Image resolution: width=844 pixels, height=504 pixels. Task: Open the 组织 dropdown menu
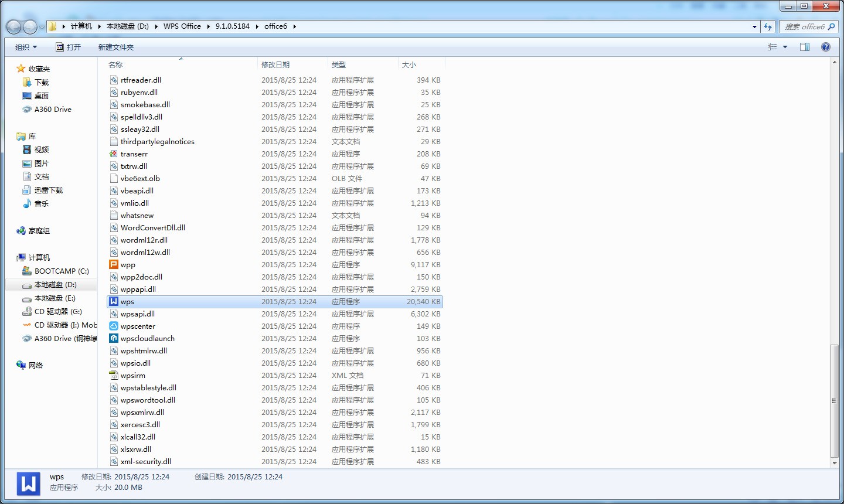point(26,47)
